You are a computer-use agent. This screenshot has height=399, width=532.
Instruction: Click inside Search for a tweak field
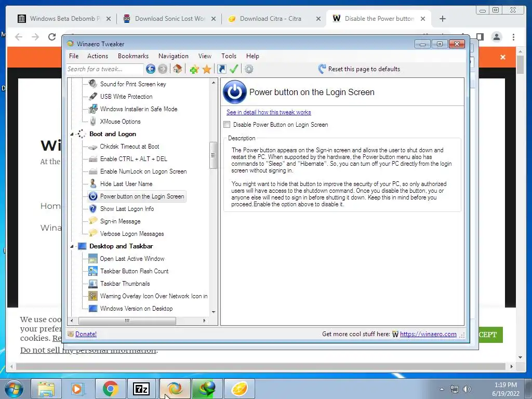[x=105, y=69]
